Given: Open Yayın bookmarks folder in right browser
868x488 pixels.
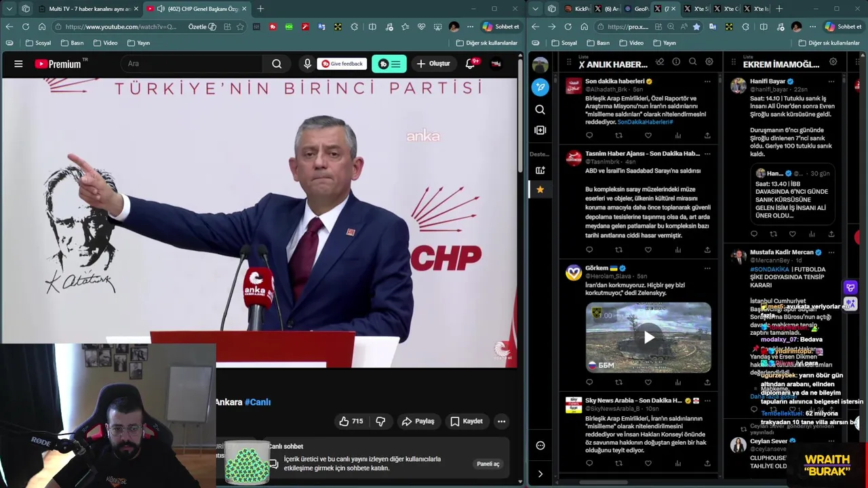Looking at the screenshot, I should (664, 43).
